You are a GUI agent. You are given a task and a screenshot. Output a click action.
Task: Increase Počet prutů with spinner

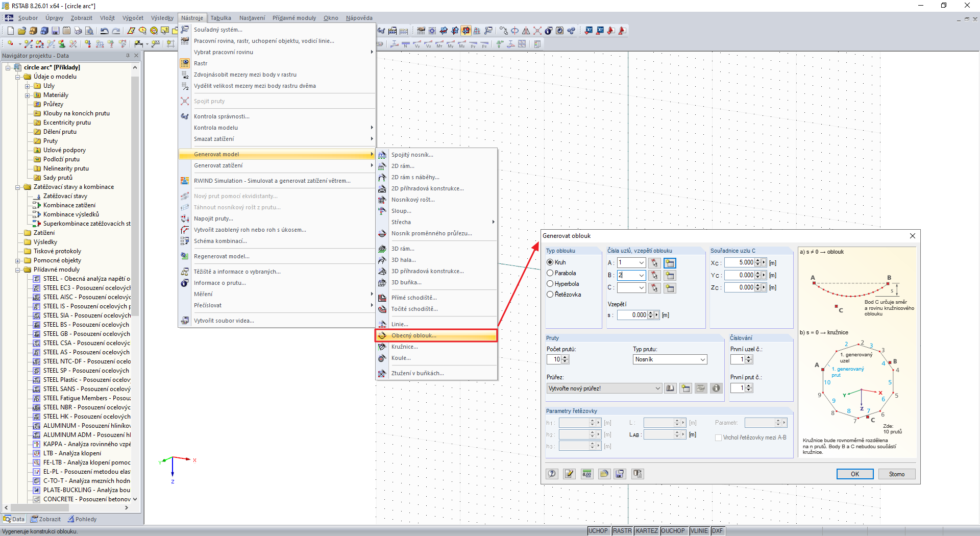tap(565, 357)
